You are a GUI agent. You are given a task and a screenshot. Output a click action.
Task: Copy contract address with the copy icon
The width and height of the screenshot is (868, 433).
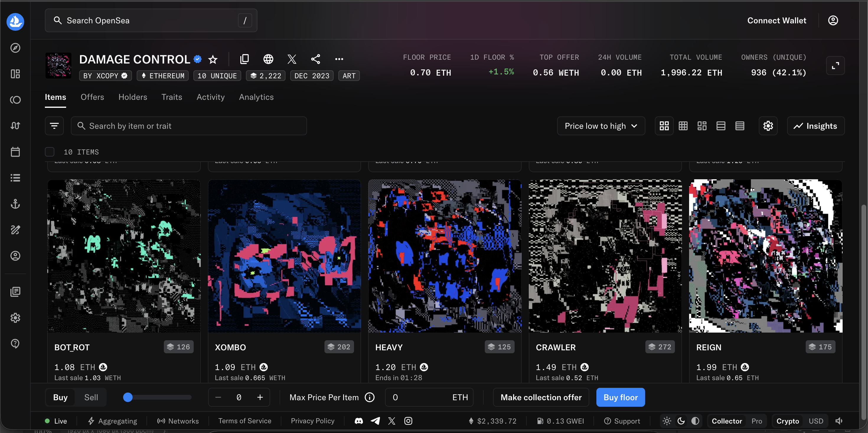pos(244,59)
